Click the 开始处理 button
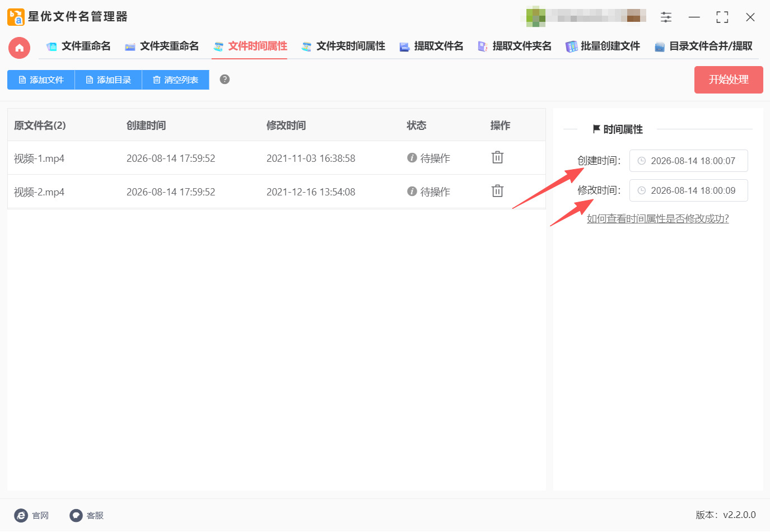 (x=729, y=80)
